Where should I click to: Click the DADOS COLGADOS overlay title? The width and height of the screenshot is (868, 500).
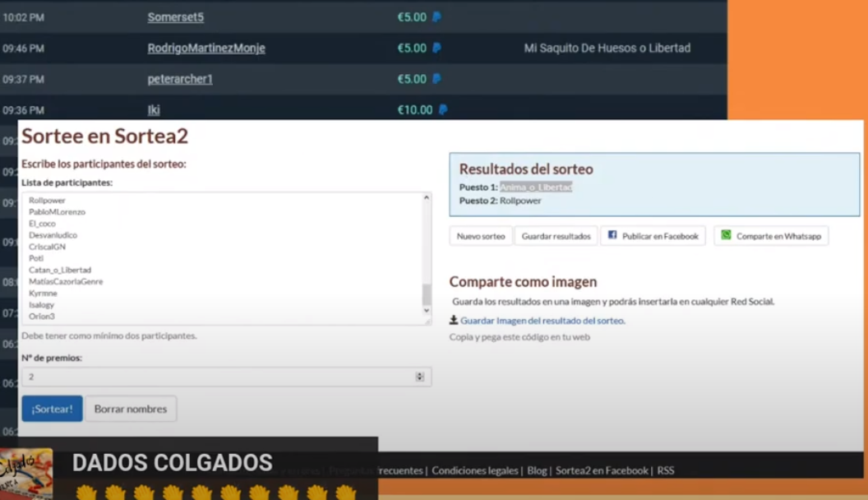tap(172, 463)
